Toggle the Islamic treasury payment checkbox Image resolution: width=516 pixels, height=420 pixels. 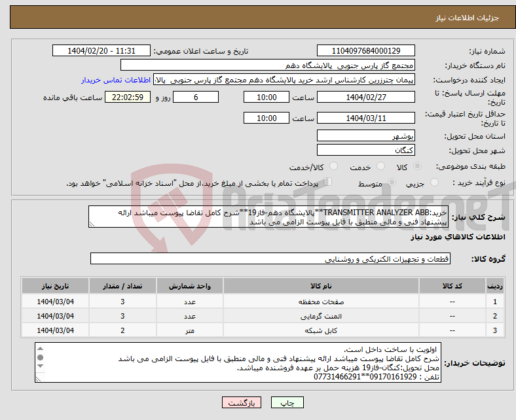point(329,183)
